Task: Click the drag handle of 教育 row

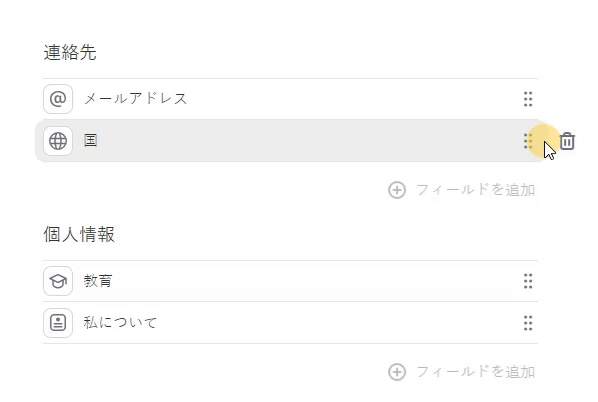Action: pos(528,281)
